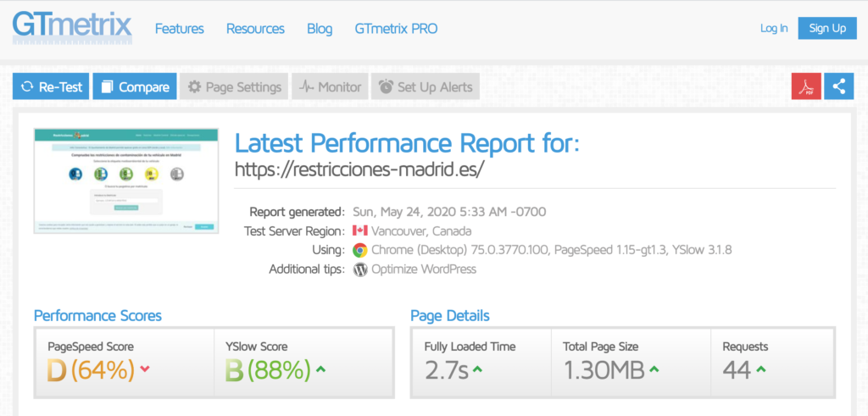Go to the Blog page

coord(320,29)
